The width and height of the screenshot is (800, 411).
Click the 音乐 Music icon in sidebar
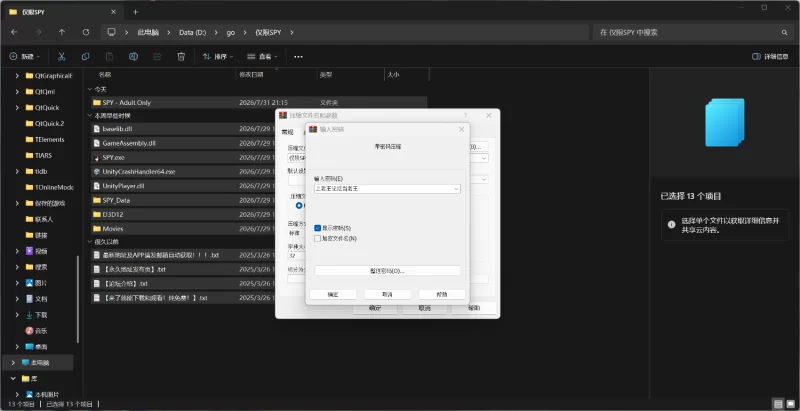(29, 331)
